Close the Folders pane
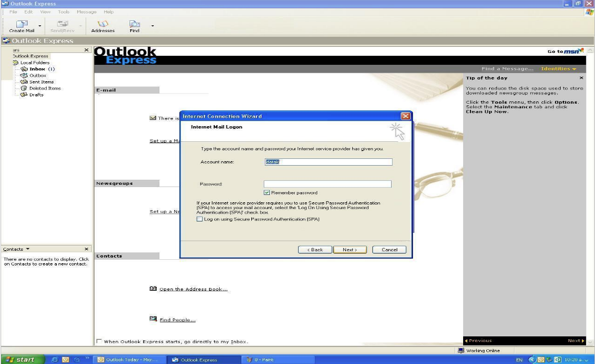This screenshot has width=595, height=364. pos(87,50)
